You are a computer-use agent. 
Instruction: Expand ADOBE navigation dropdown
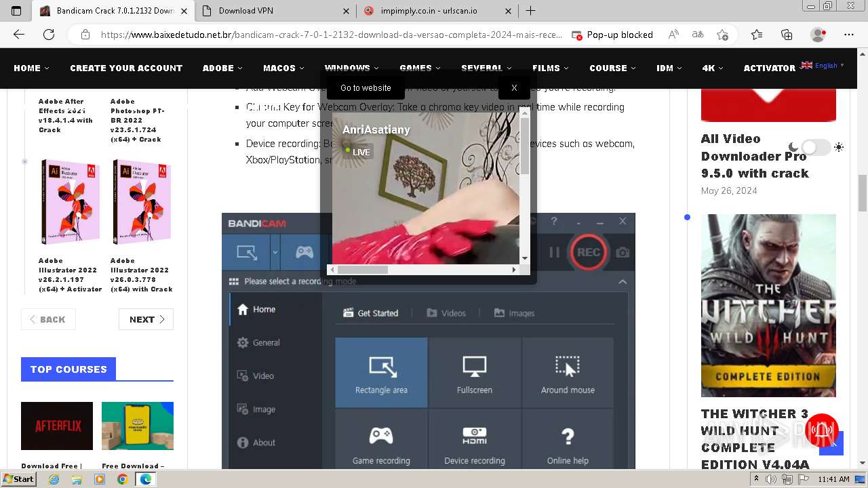pos(222,68)
